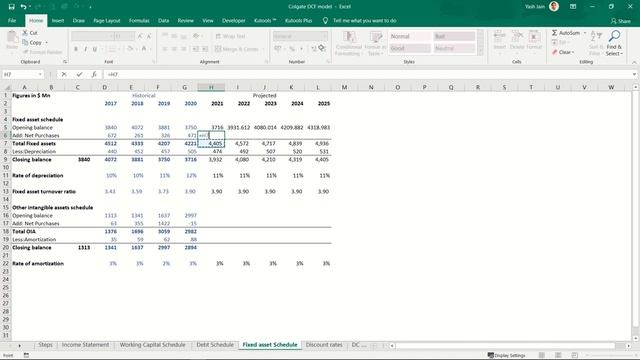Toggle Wrap Text
Image resolution: width=640 pixels, height=360 pixels.
(230, 36)
